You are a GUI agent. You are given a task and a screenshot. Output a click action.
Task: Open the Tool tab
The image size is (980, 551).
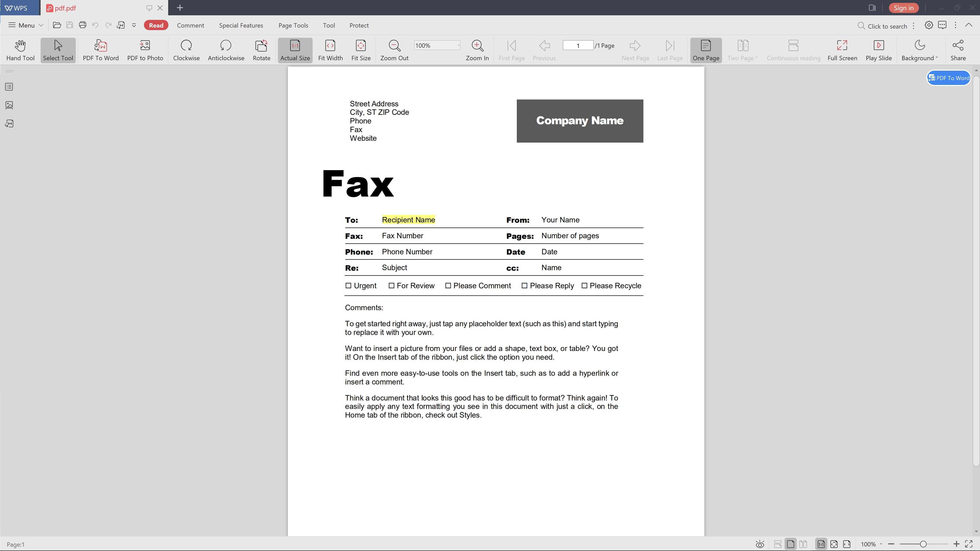329,25
